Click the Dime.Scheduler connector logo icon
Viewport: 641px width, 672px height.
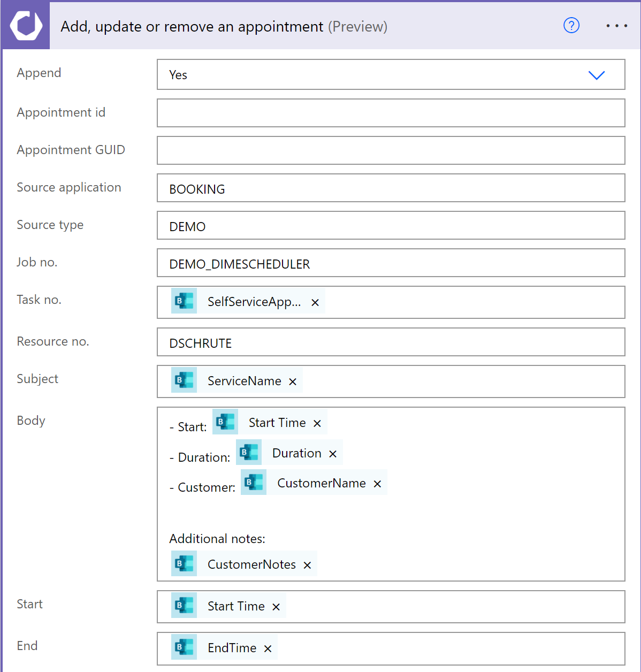pyautogui.click(x=26, y=26)
